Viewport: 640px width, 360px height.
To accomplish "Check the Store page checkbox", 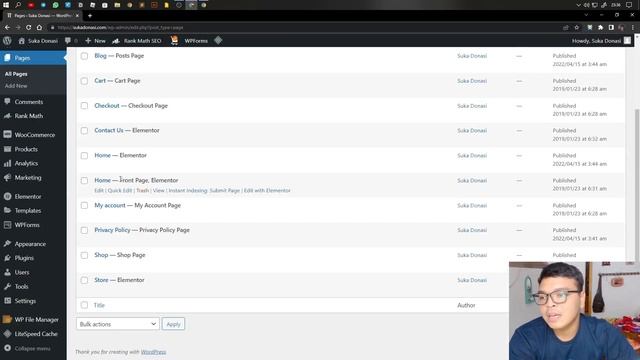I will coord(84,280).
